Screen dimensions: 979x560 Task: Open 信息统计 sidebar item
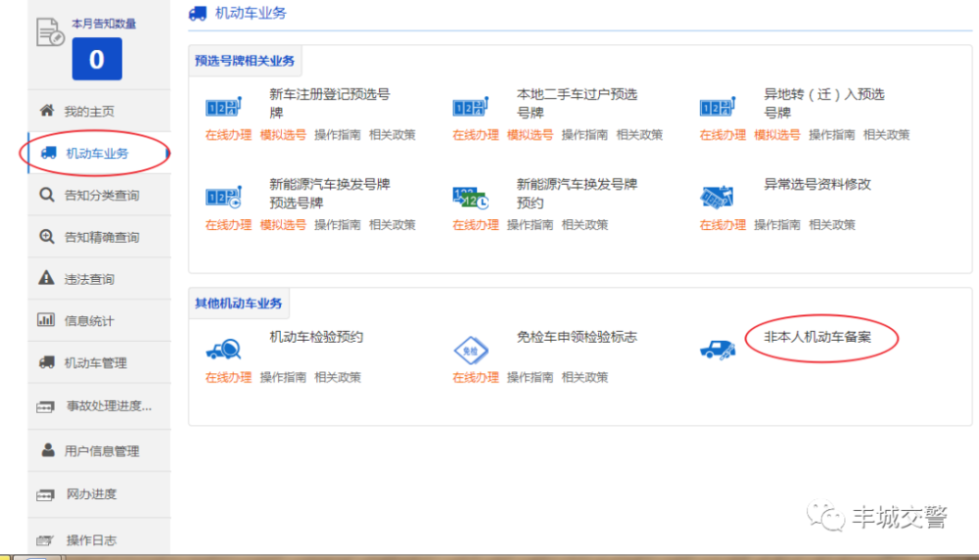tap(99, 320)
